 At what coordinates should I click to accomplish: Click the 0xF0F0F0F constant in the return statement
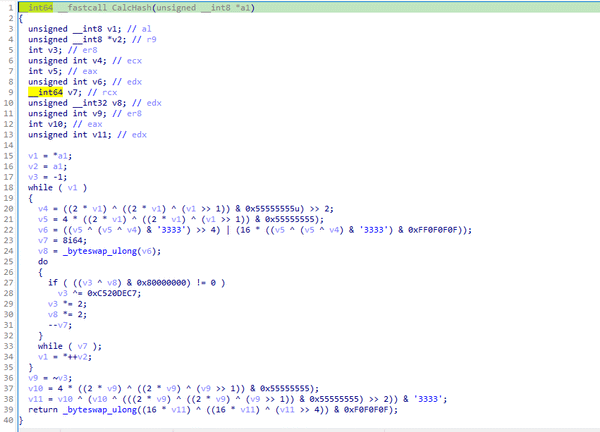pyautogui.click(x=366, y=410)
